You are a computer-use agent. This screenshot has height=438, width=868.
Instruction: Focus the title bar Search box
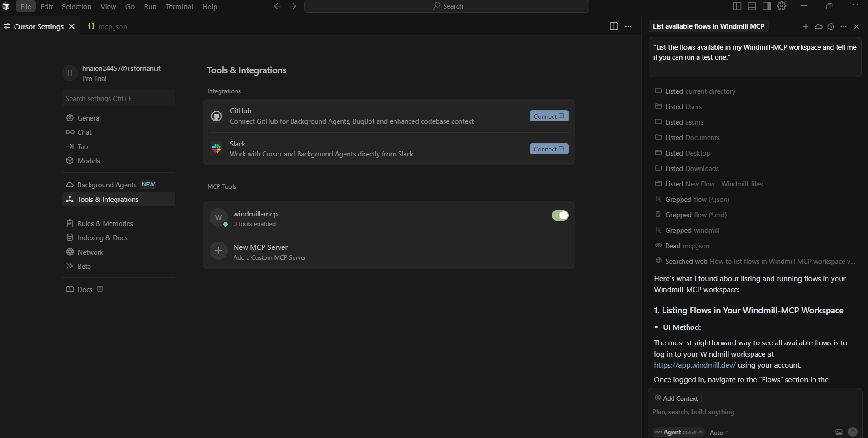447,6
